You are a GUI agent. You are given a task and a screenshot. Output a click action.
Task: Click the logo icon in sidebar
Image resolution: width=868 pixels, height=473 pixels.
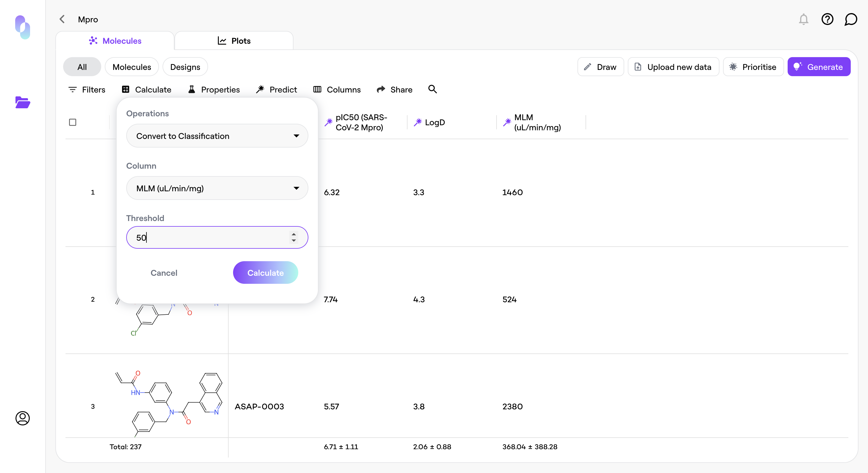click(23, 27)
